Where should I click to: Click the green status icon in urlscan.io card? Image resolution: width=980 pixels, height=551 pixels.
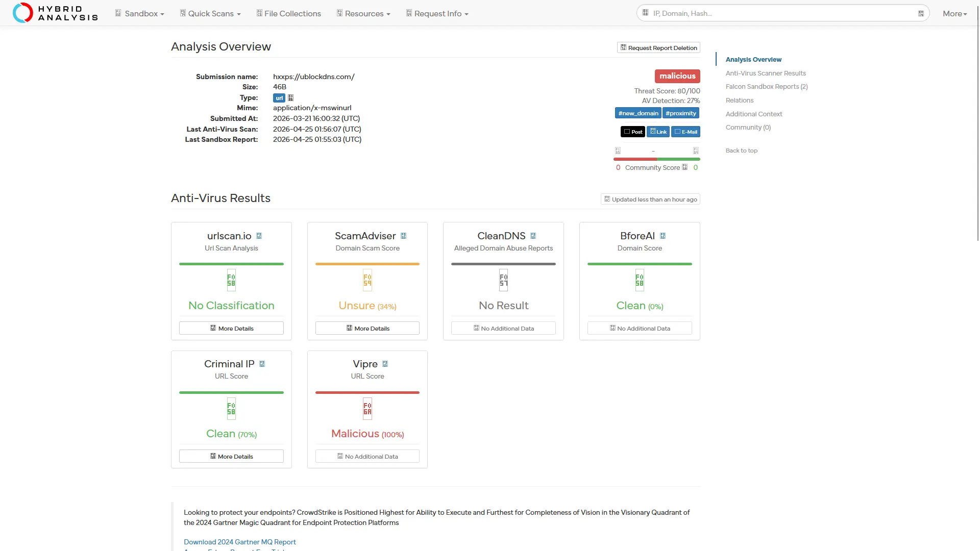click(x=231, y=280)
